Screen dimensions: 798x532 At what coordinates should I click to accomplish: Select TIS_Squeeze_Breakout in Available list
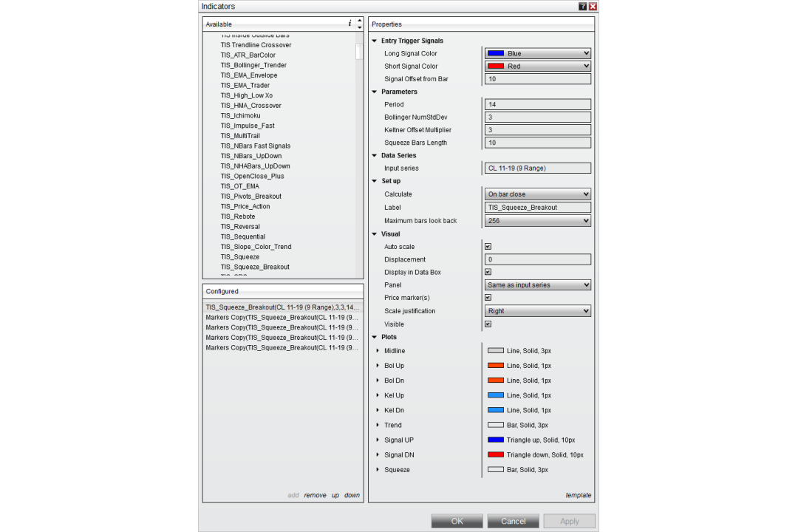(x=255, y=267)
